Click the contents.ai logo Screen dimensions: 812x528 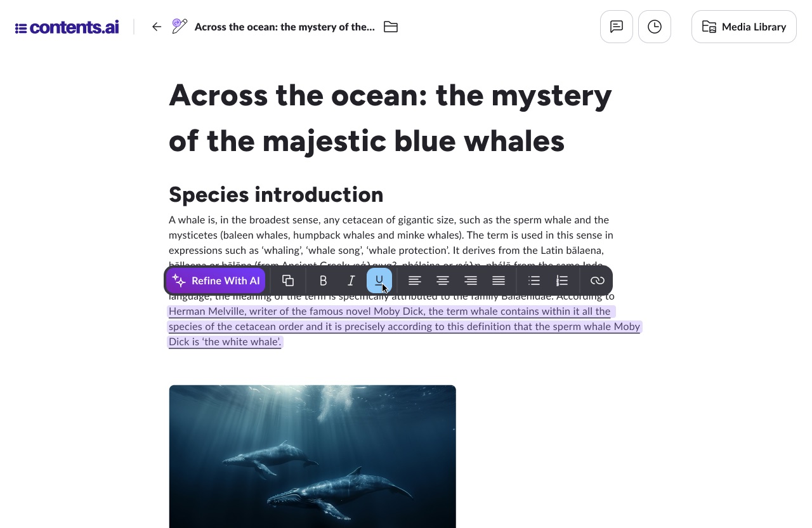tap(67, 27)
